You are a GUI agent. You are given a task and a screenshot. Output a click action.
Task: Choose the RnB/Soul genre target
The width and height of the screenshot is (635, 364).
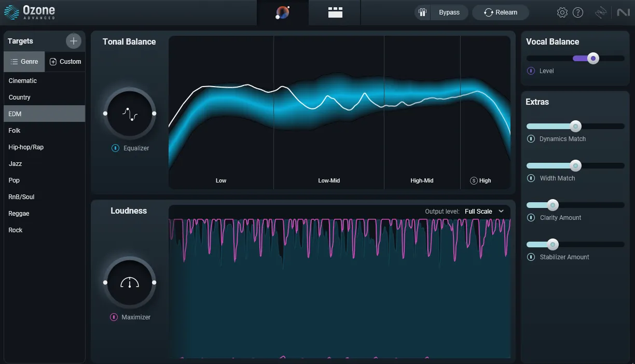coord(45,197)
